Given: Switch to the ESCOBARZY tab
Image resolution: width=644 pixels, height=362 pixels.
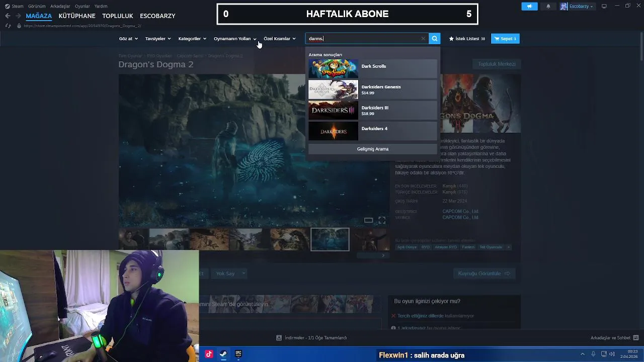Looking at the screenshot, I should click(x=157, y=16).
